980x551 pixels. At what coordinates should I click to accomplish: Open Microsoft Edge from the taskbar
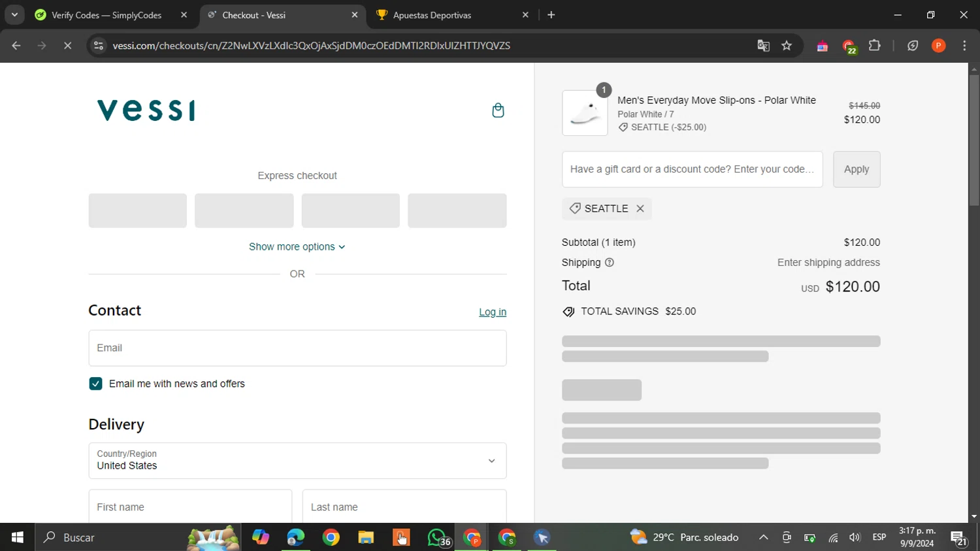coord(295,537)
